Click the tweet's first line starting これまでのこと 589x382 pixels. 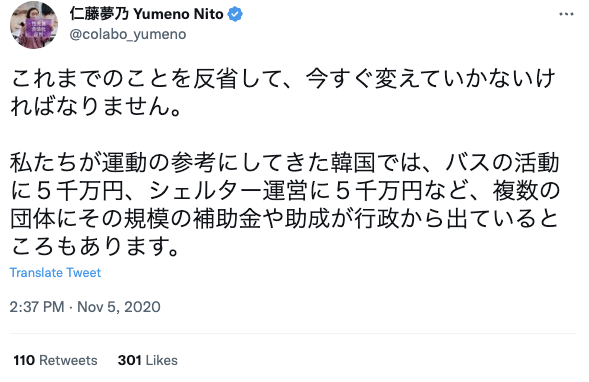point(283,79)
